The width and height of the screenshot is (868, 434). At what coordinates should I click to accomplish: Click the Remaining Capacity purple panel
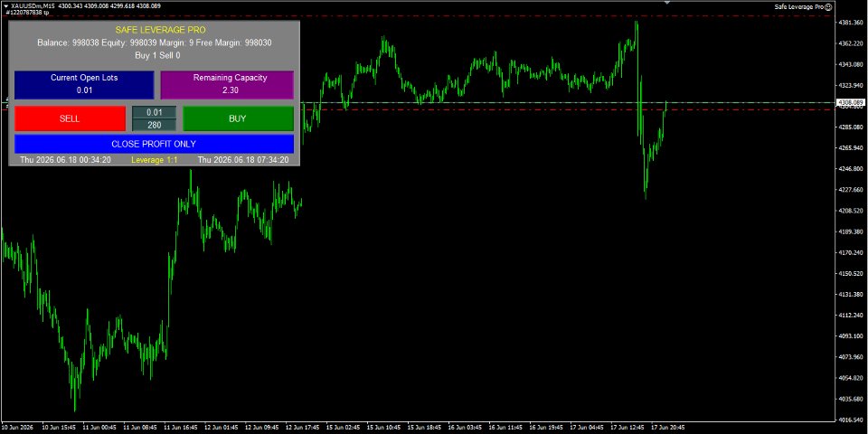(x=227, y=84)
